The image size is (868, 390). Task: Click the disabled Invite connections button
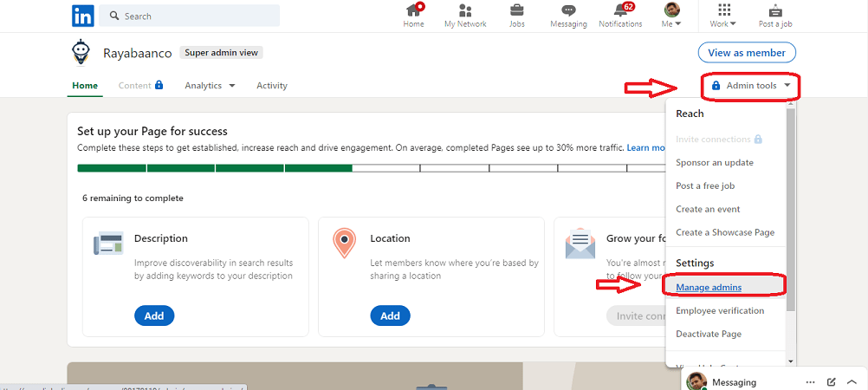coord(637,315)
